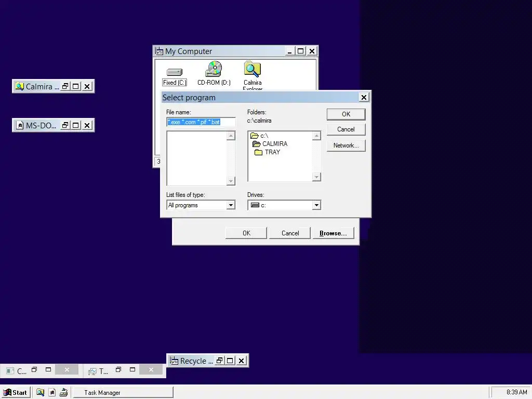532x399 pixels.
Task: Click the MS-DOS quick-launch icon on taskbar
Action: [x=52, y=392]
